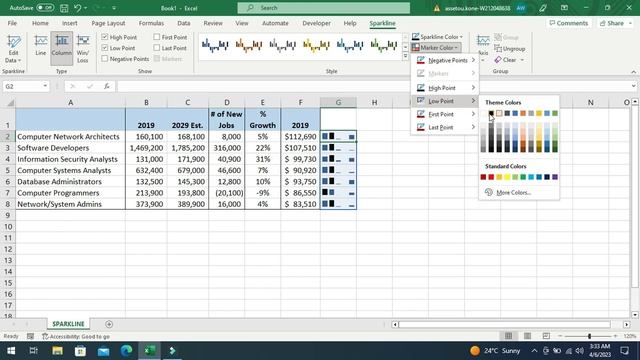Open the Edit Data sparkline tool
This screenshot has height=360, width=640.
coord(13,49)
